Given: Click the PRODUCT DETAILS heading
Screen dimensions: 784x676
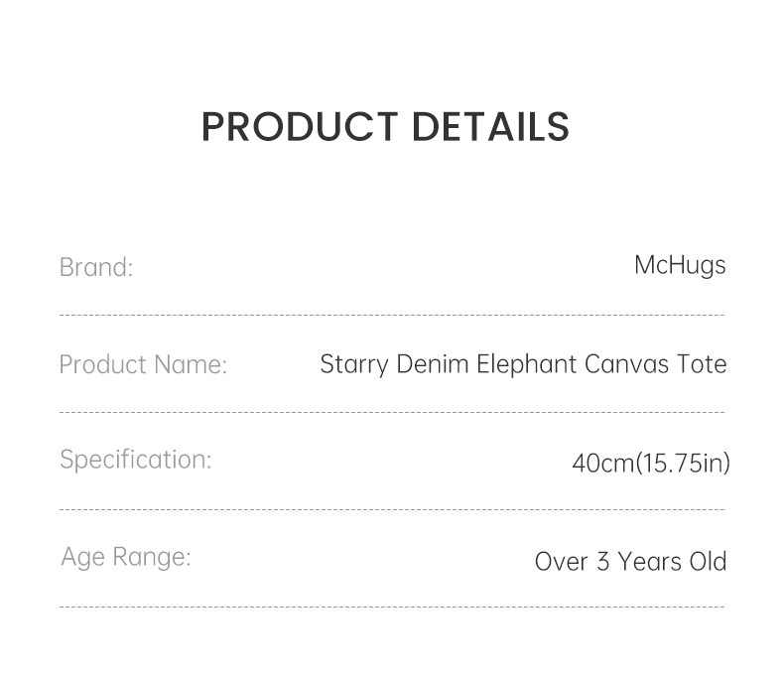Looking at the screenshot, I should point(385,127).
